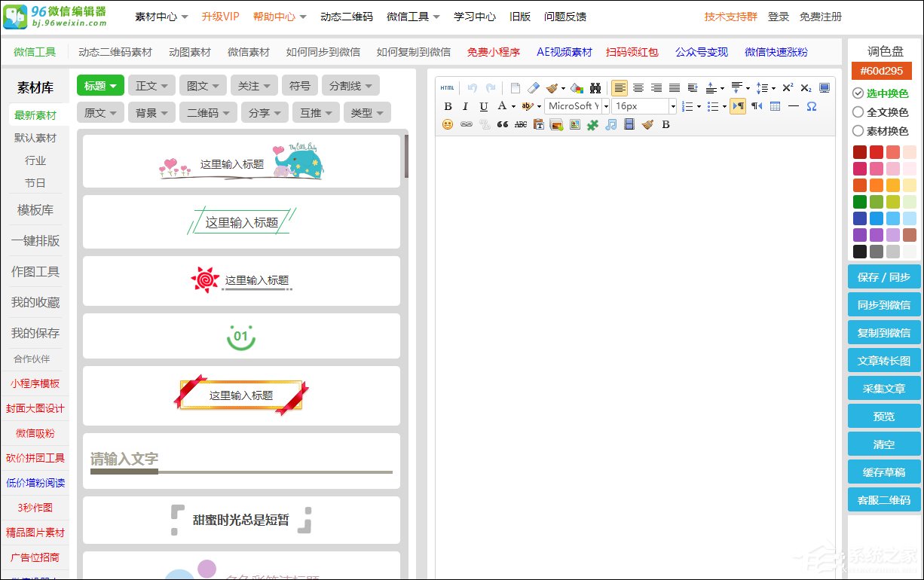Toggle italic formatting in the editor toolbar

466,106
